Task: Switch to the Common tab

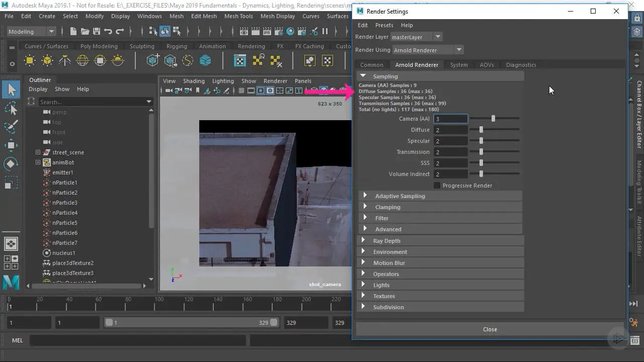Action: coord(372,65)
